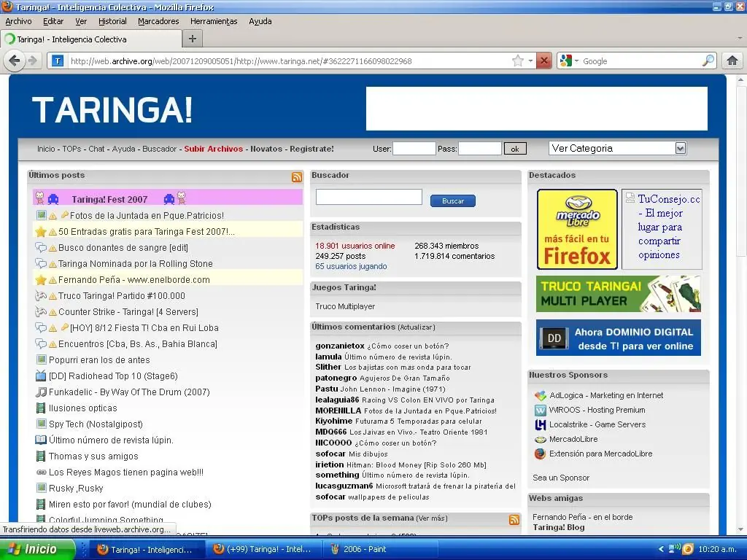This screenshot has height=560, width=747.
Task: Switch to 2006 - Paint taskbar window
Action: 381,549
